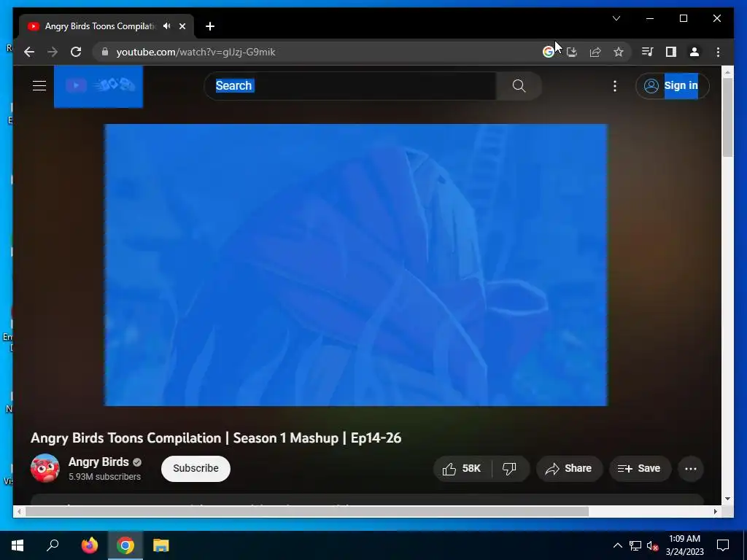Click the address bar URL
Screen dimensions: 747x560
[x=196, y=52]
